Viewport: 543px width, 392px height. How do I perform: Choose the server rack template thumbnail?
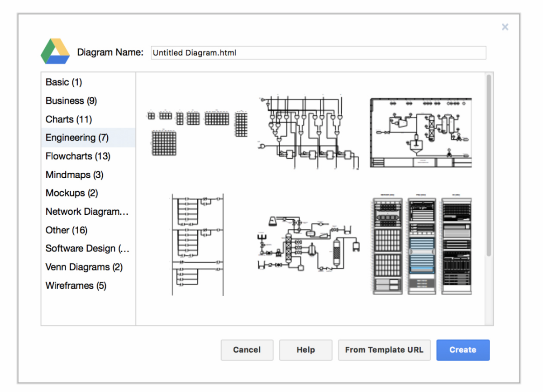point(421,246)
